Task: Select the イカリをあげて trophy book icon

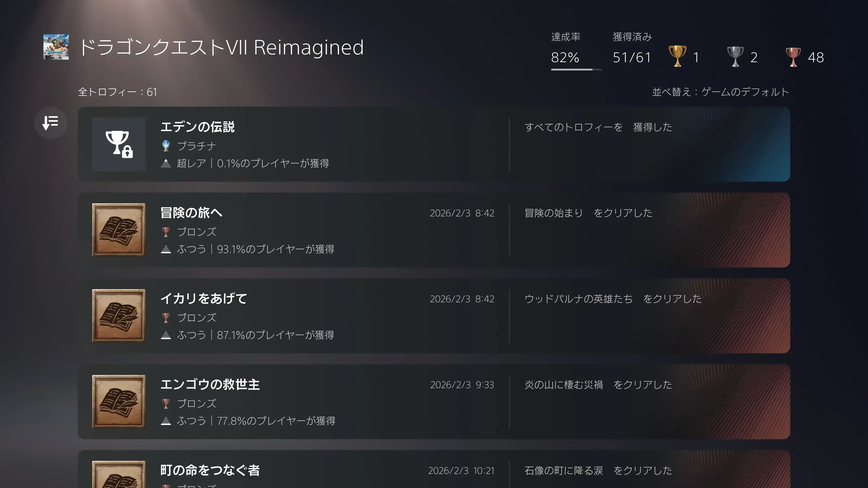Action: pos(119,316)
